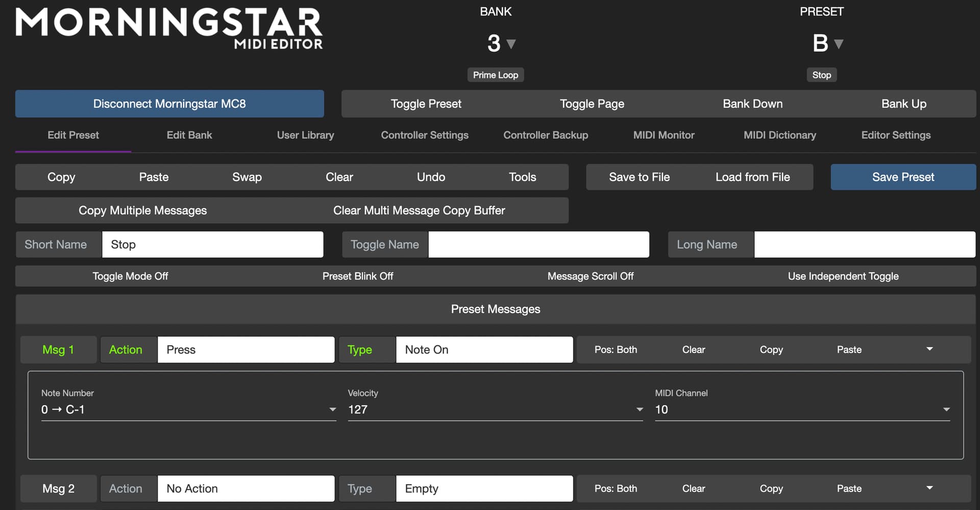Click Bank Down button

point(752,104)
